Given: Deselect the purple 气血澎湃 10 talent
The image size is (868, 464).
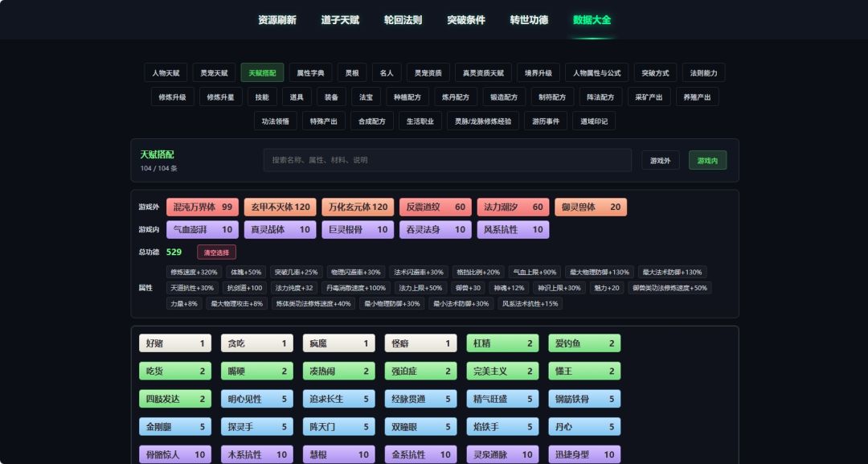Looking at the screenshot, I should [x=203, y=230].
